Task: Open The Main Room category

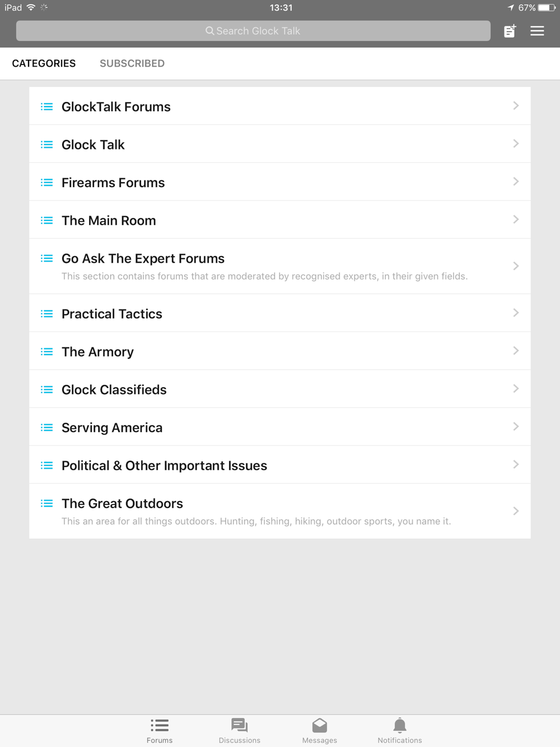Action: pyautogui.click(x=280, y=220)
